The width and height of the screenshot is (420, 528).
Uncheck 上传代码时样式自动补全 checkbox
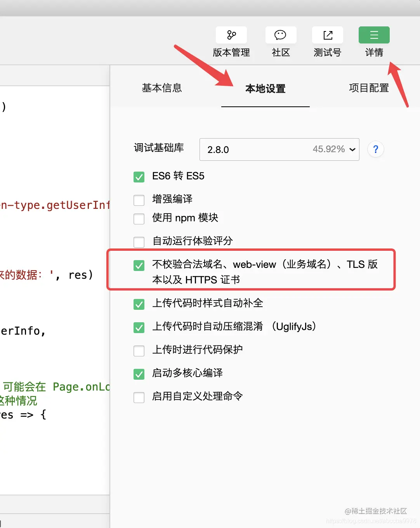tap(139, 304)
